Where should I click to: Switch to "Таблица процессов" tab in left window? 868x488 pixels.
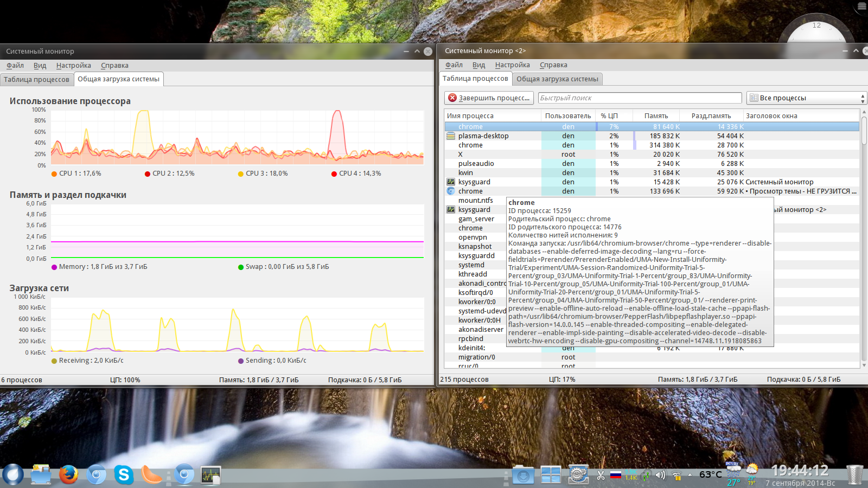coord(36,80)
